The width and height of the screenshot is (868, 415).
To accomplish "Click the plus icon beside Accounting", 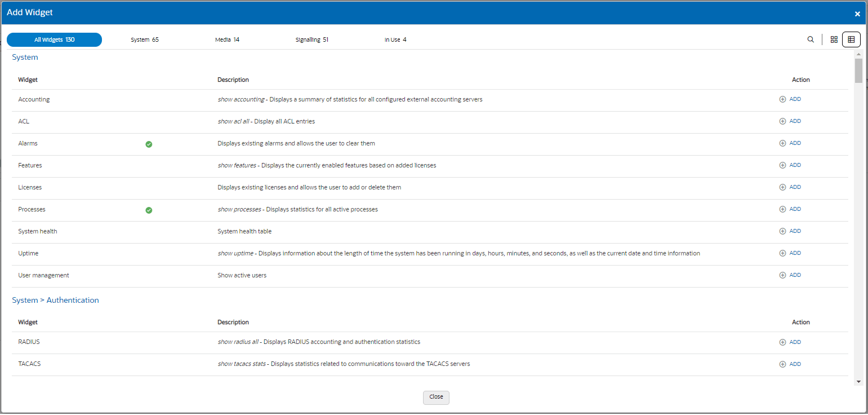I will 782,99.
